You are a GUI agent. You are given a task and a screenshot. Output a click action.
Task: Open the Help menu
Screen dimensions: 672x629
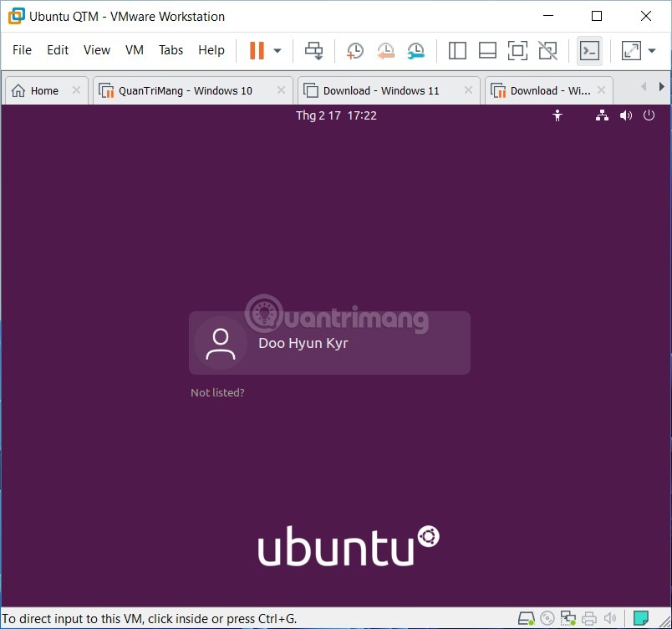click(211, 50)
